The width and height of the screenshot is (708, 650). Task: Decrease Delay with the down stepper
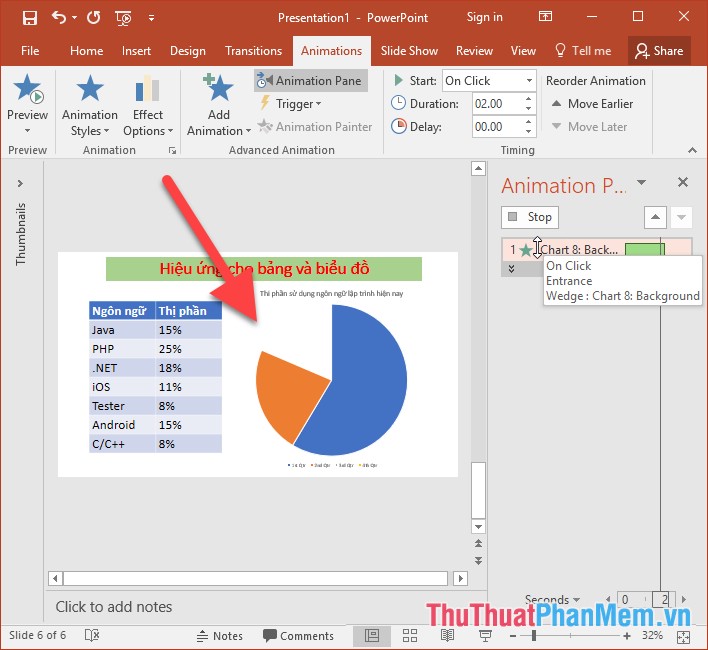(x=529, y=132)
